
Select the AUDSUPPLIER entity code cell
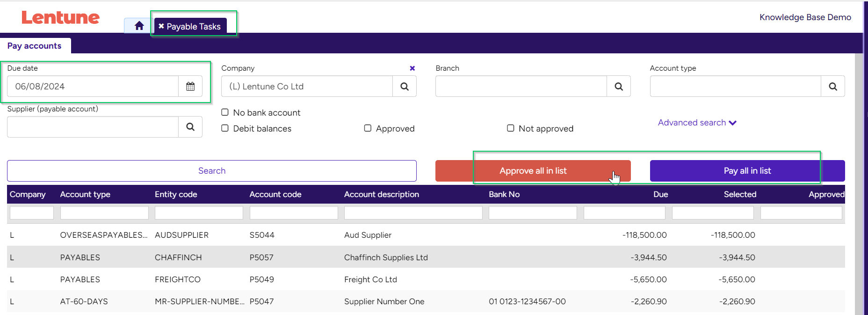point(181,235)
